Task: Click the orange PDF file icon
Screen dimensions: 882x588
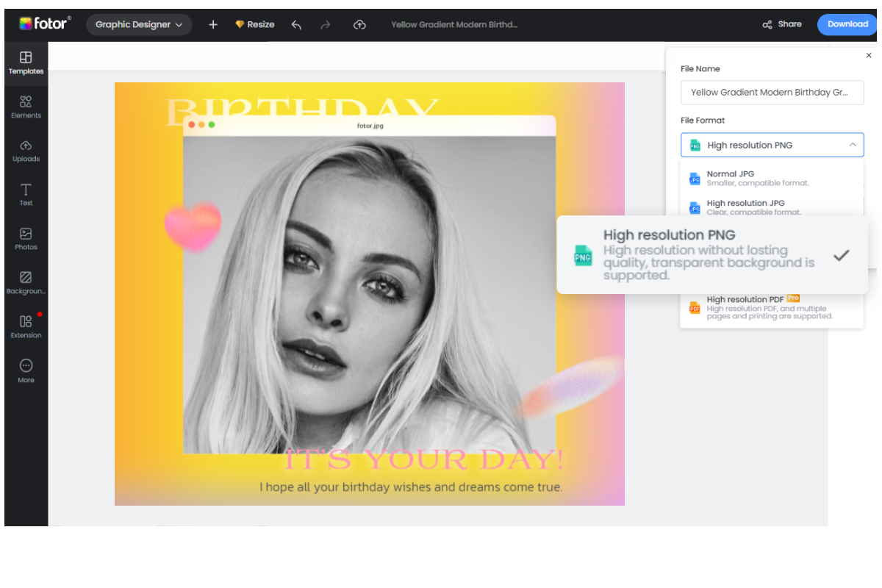Action: point(695,308)
